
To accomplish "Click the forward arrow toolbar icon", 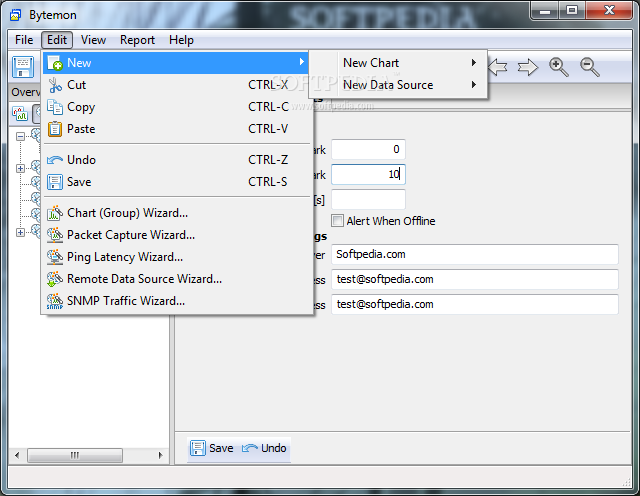I will (528, 67).
